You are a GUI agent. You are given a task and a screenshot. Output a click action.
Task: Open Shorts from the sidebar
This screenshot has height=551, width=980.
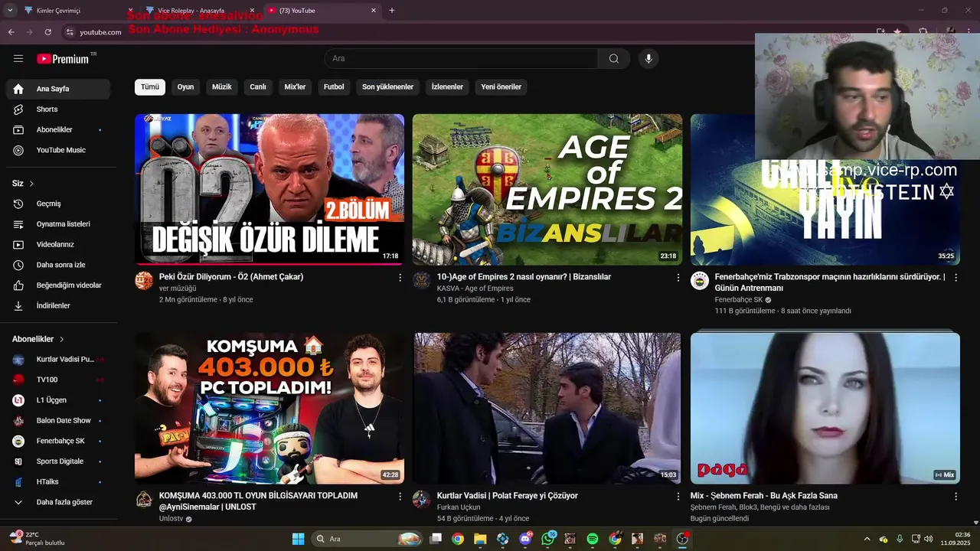coord(58,109)
